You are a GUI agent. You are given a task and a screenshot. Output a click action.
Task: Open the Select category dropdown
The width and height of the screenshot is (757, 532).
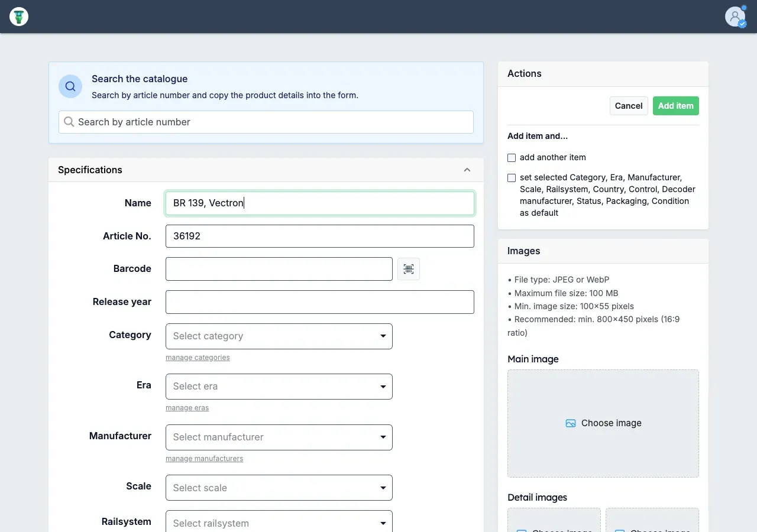(x=279, y=336)
